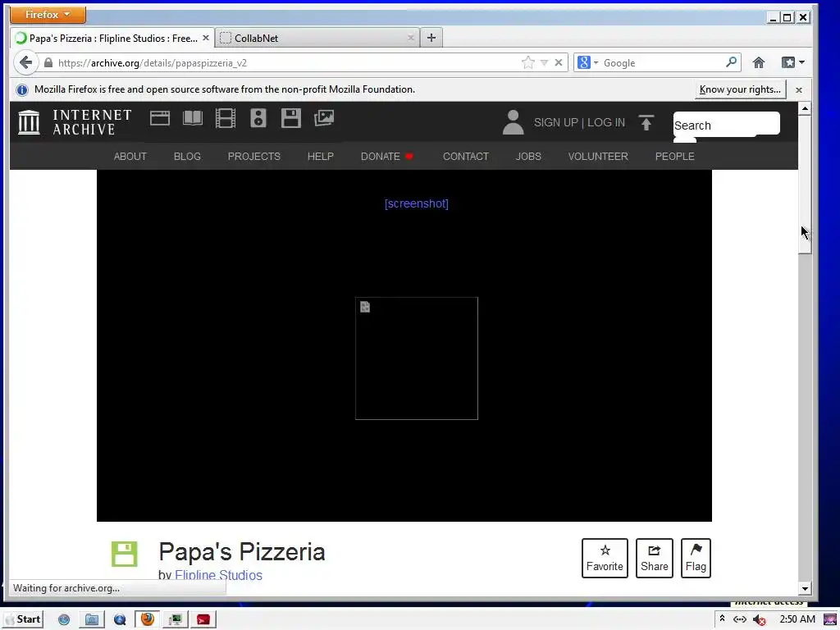Open a new tab with plus button
The width and height of the screenshot is (840, 630).
point(431,38)
